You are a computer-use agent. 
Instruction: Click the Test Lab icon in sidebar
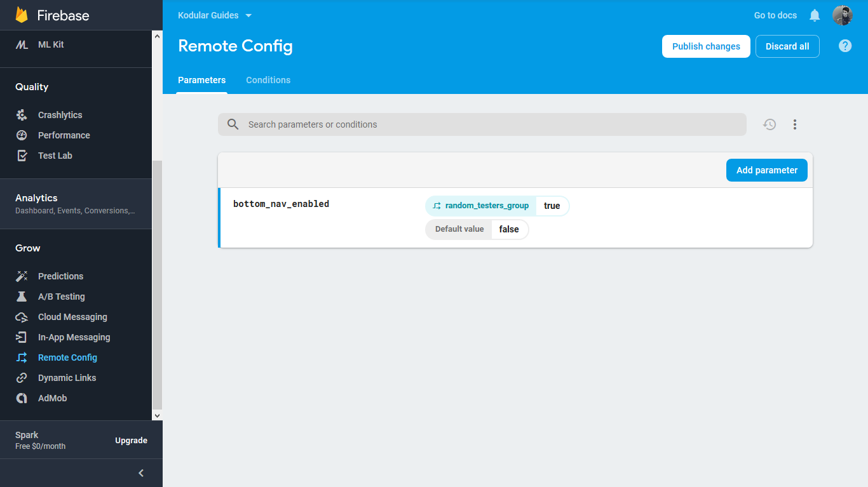coord(22,156)
